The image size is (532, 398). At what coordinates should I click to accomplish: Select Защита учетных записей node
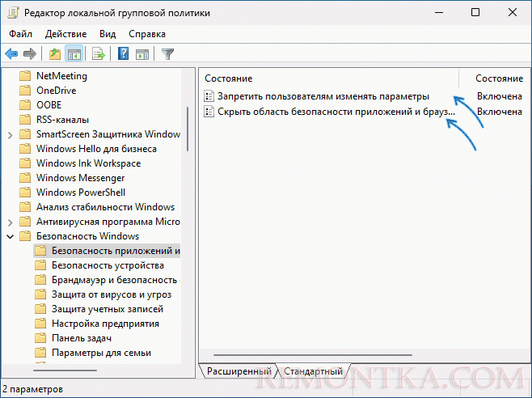click(x=108, y=309)
